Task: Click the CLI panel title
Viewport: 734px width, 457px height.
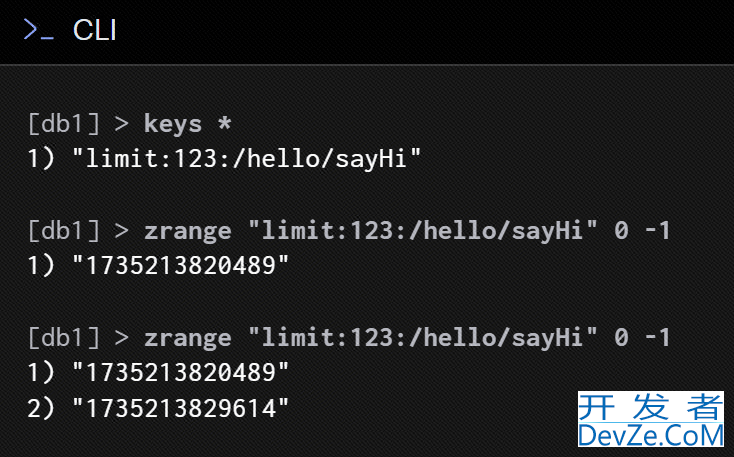Action: pyautogui.click(x=95, y=30)
